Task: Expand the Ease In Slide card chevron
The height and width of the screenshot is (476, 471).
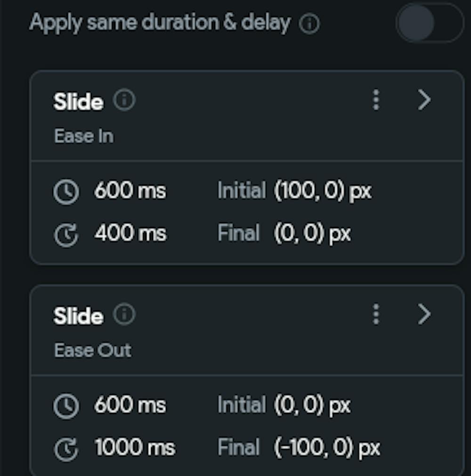Action: [x=424, y=99]
